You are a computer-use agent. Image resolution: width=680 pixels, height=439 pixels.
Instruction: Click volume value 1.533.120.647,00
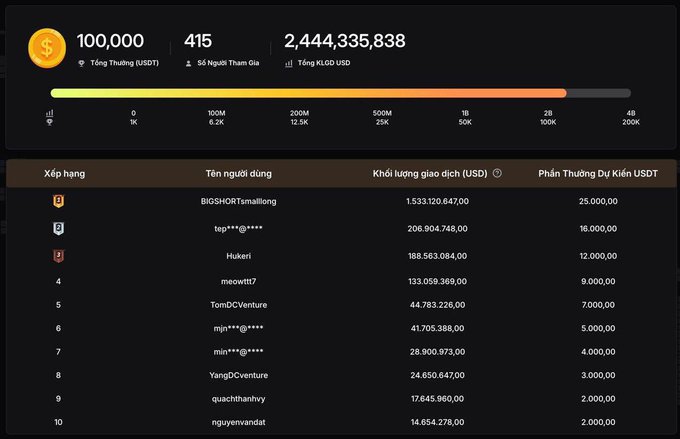(x=438, y=201)
